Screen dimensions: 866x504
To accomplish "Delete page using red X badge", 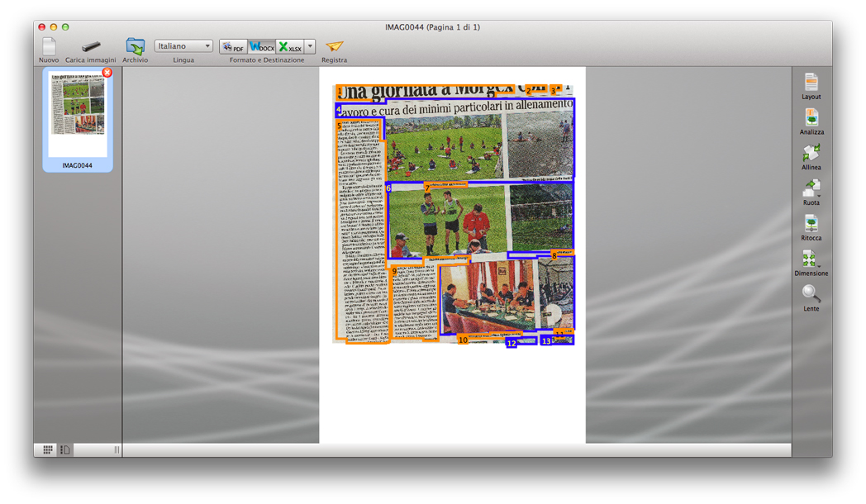I will click(x=107, y=73).
